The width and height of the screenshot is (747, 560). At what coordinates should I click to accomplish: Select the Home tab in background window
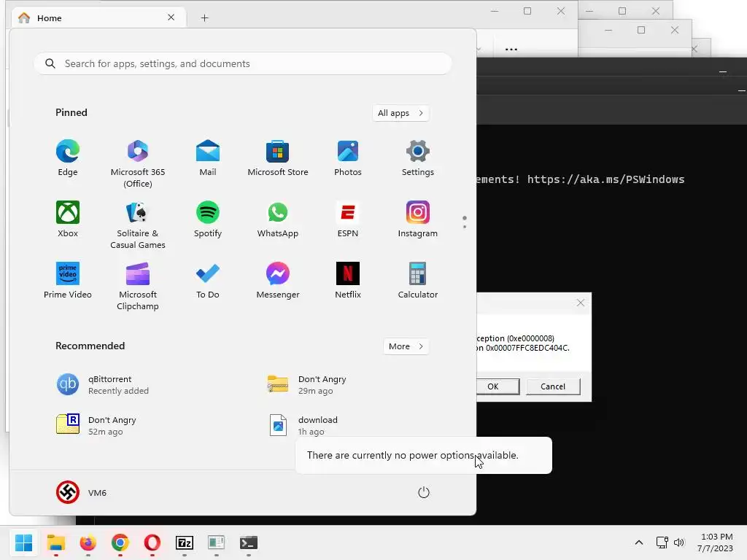[99, 18]
